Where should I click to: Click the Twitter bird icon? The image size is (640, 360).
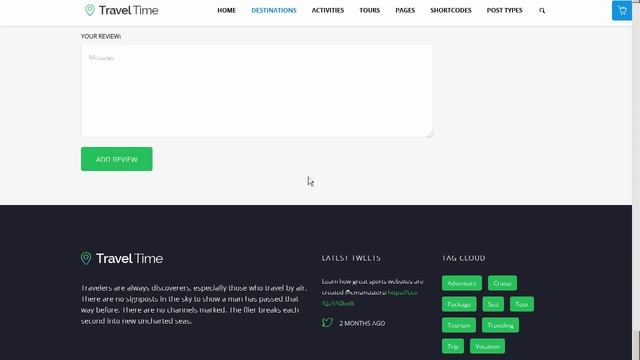(327, 323)
